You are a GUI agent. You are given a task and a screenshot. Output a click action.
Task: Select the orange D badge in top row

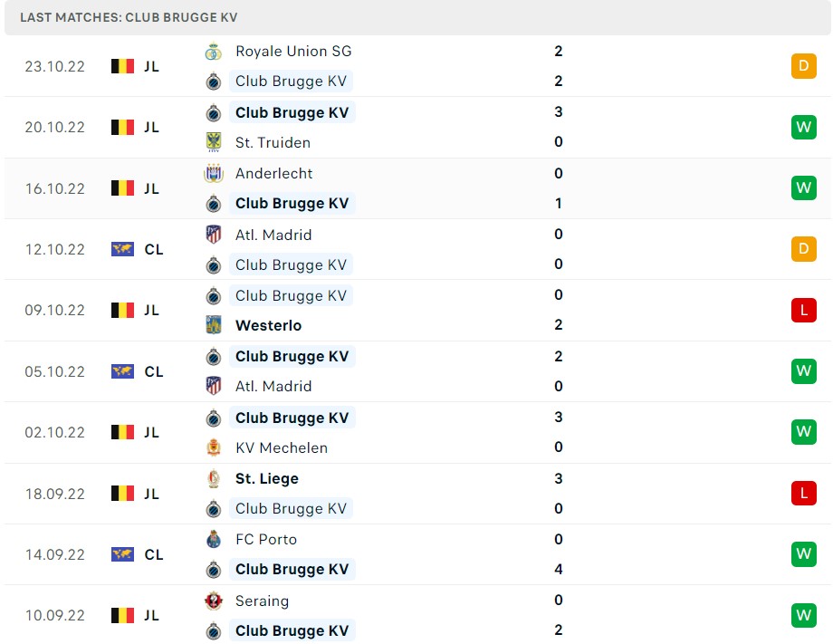click(x=802, y=65)
